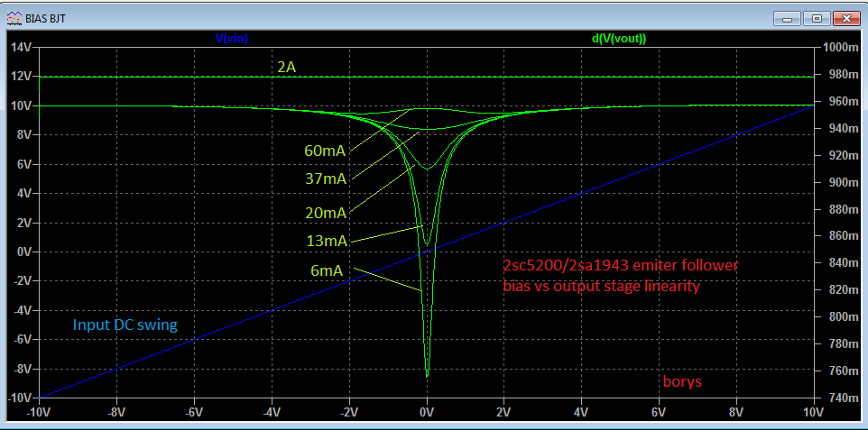Click the 10V horizontal axis label
The image size is (868, 430).
(x=814, y=412)
